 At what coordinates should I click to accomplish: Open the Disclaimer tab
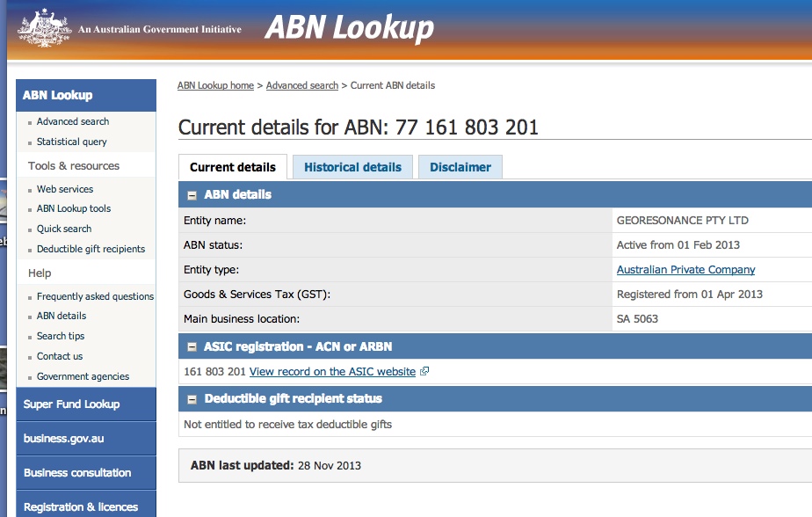click(460, 167)
